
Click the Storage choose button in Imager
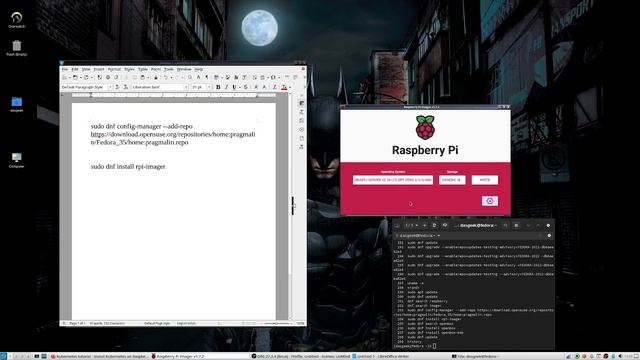click(x=452, y=180)
